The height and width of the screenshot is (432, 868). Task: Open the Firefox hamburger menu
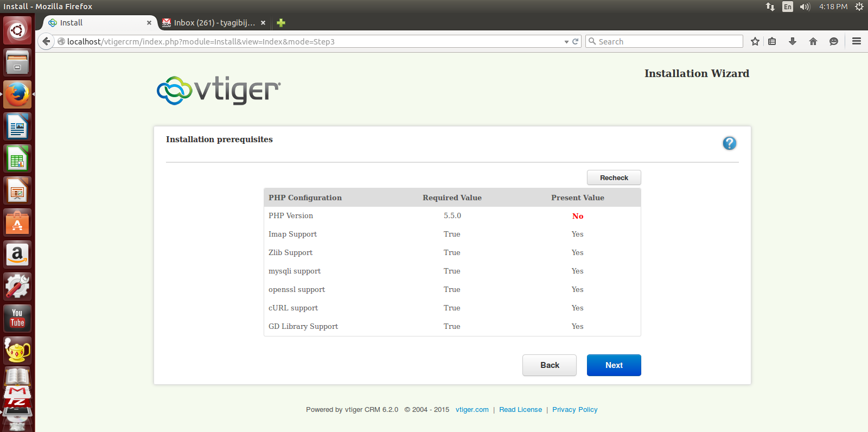pyautogui.click(x=857, y=42)
